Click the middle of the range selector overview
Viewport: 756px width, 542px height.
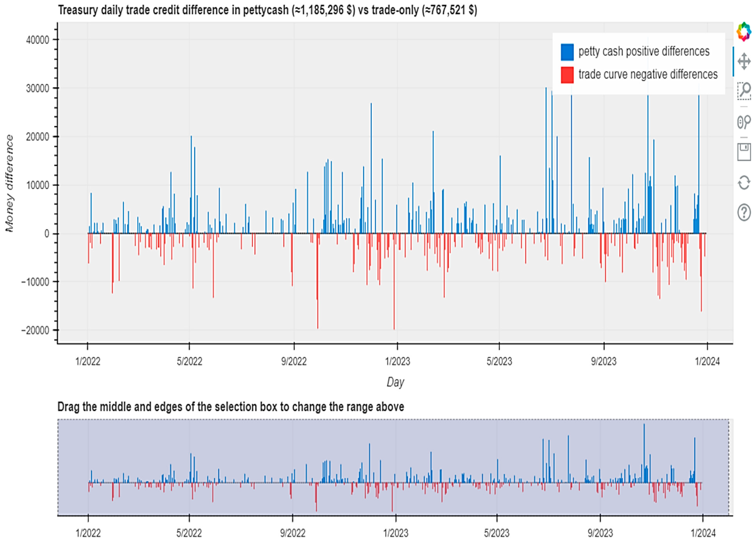[x=393, y=467]
